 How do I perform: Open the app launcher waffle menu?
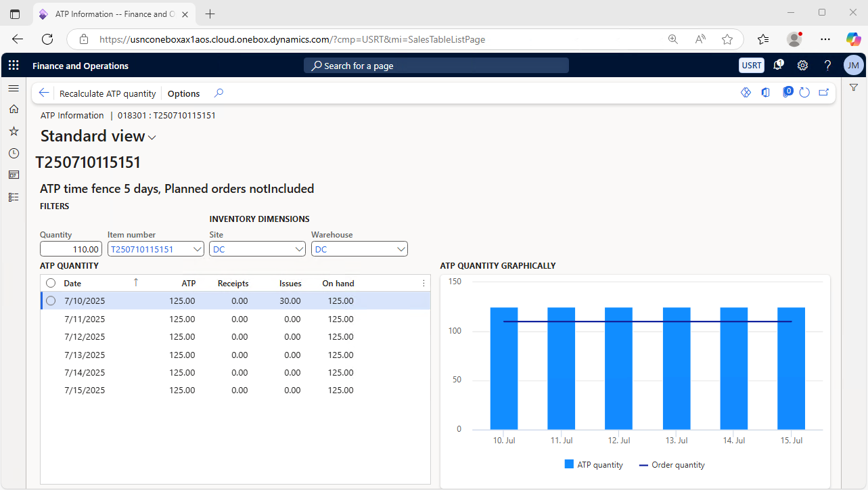14,66
